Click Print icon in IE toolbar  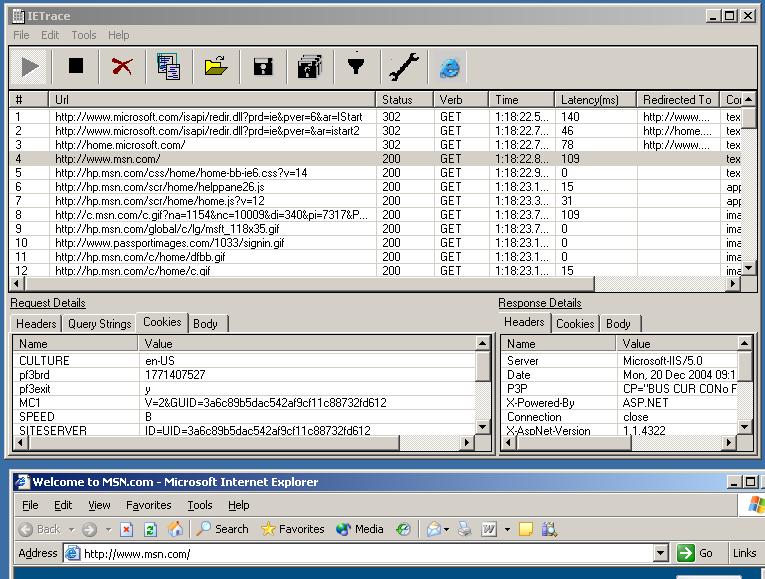pos(464,529)
